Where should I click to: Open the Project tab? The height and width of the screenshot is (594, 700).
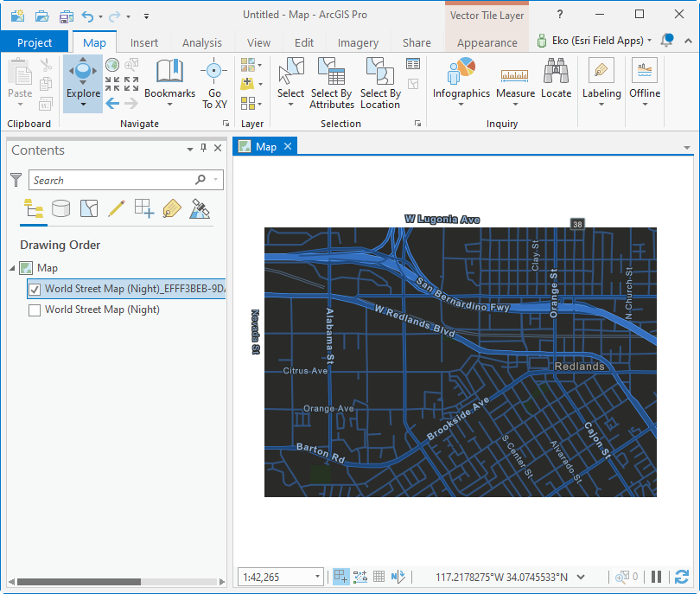point(35,42)
